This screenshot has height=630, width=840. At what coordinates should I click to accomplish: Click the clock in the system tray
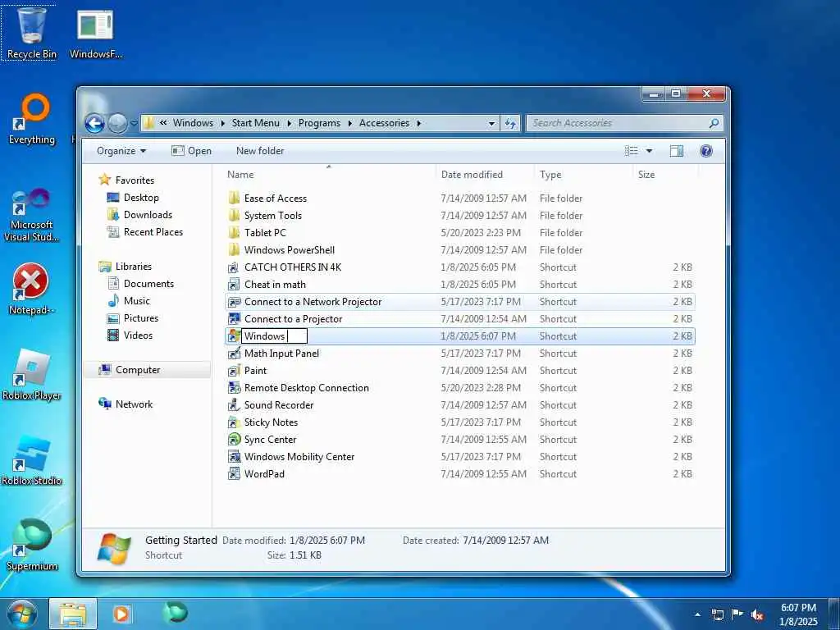(798, 614)
